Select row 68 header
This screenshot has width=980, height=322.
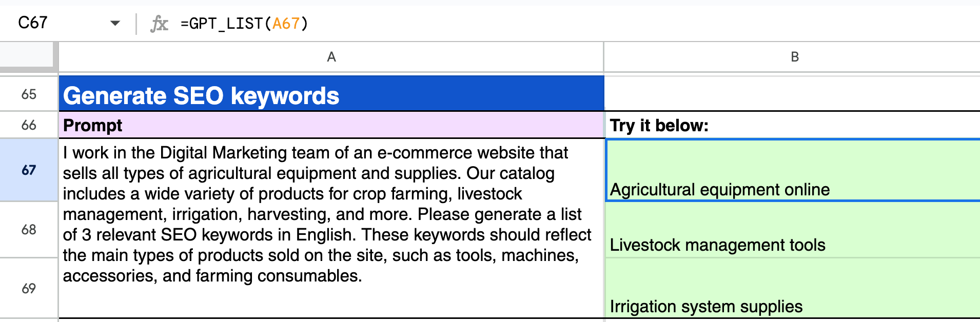click(x=29, y=230)
